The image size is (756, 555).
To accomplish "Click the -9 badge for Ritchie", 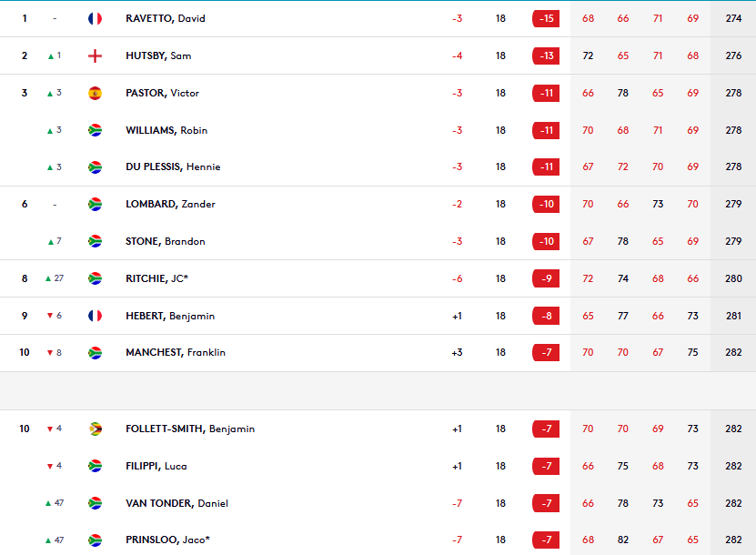I will click(546, 278).
